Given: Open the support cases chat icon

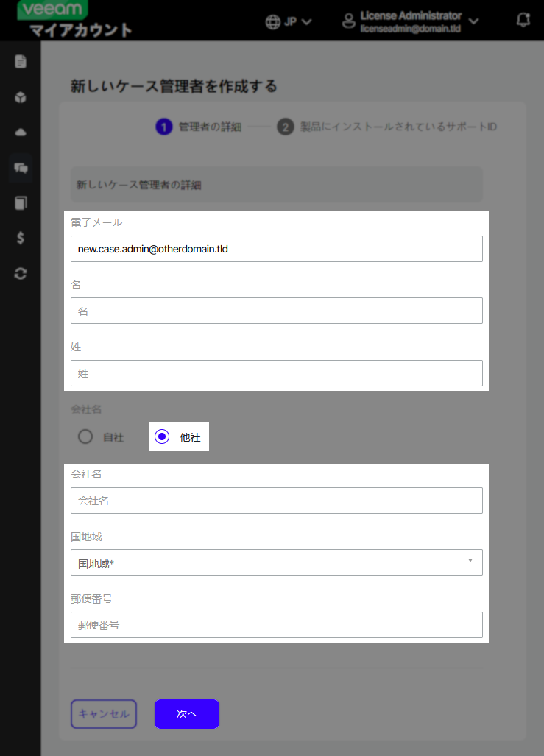Looking at the screenshot, I should click(x=21, y=168).
